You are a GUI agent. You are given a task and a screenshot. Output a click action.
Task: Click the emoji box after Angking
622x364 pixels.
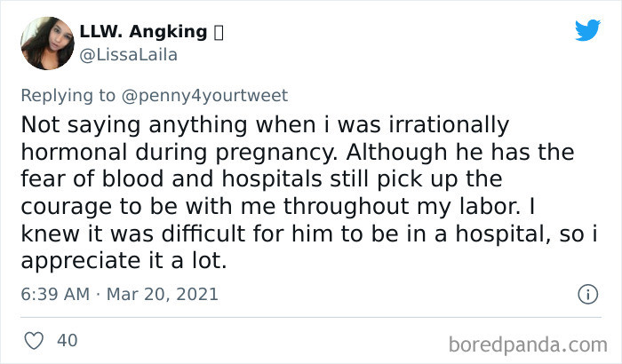tap(219, 33)
